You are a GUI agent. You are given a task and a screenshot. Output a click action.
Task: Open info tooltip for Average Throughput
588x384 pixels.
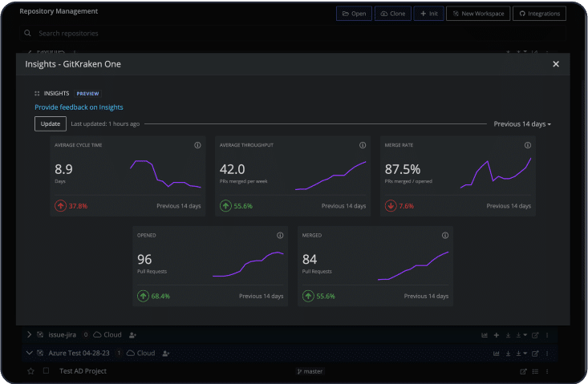coord(363,145)
